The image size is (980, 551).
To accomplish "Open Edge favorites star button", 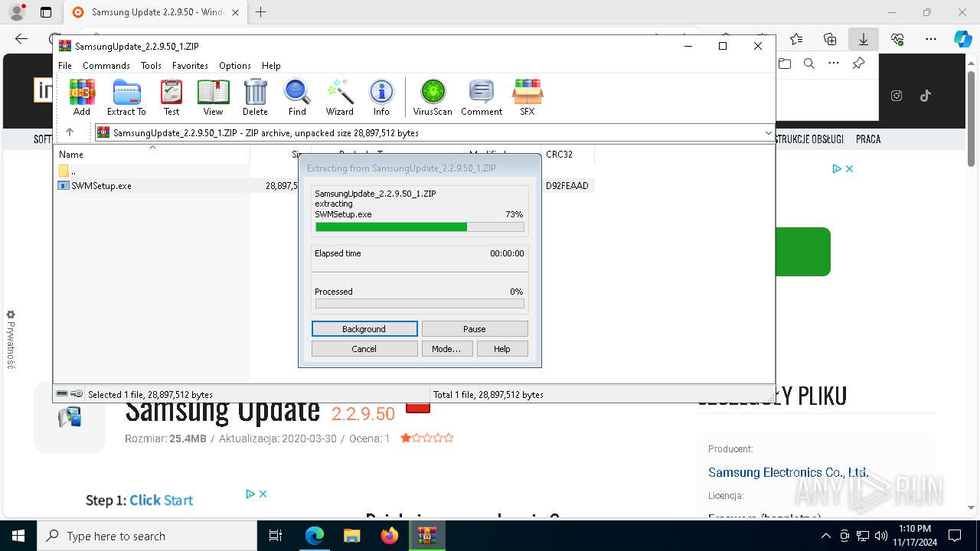I will [796, 39].
